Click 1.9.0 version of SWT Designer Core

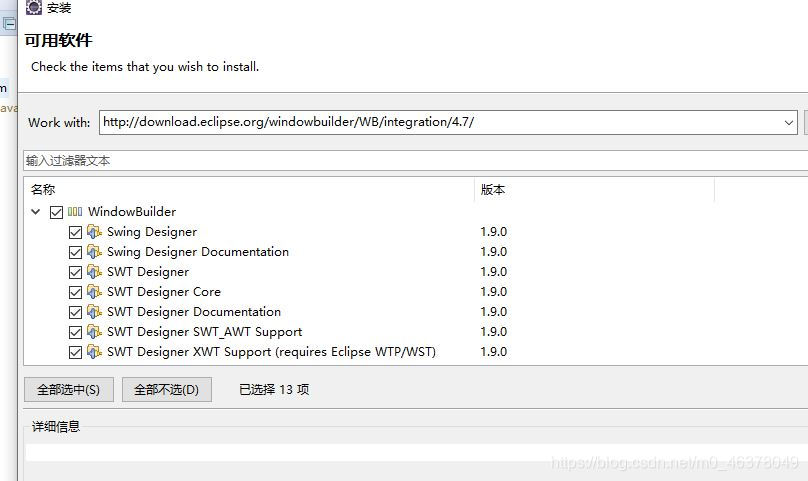[494, 292]
